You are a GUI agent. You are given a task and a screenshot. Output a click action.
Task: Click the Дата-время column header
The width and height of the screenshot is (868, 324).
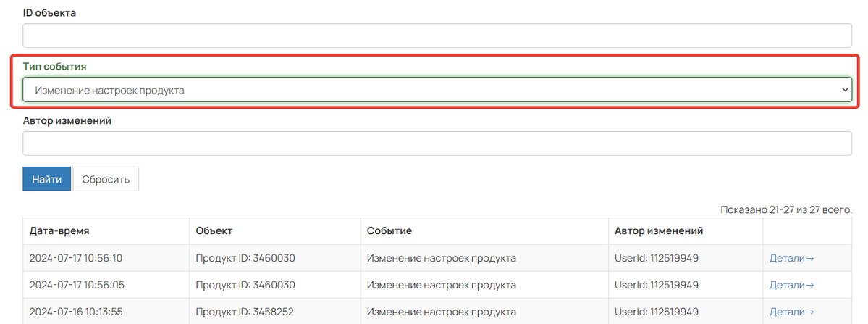[106, 231]
